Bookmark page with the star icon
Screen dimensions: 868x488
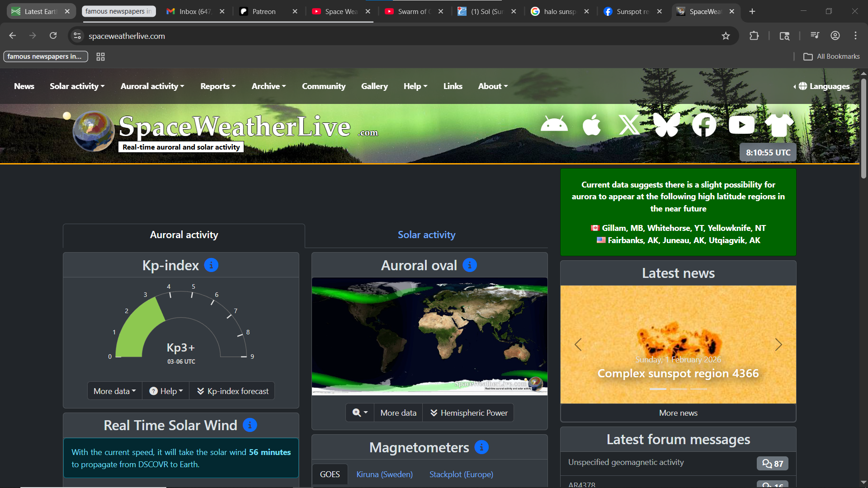pos(726,36)
